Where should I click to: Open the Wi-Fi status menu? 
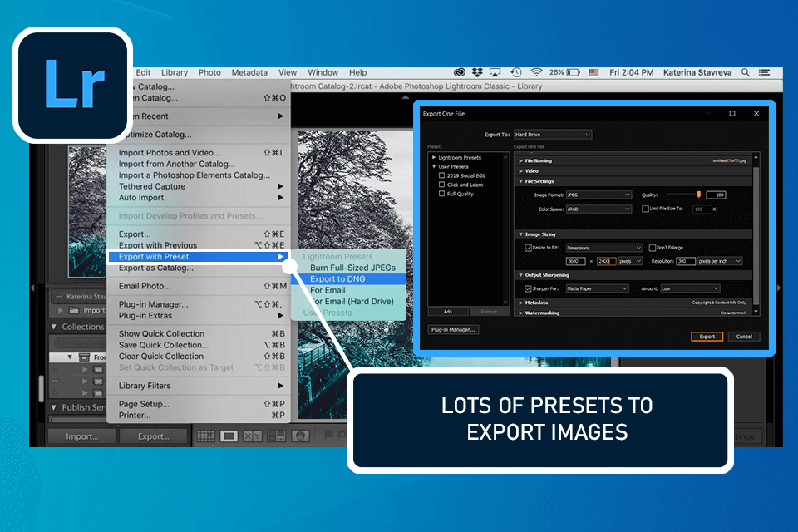click(x=536, y=72)
